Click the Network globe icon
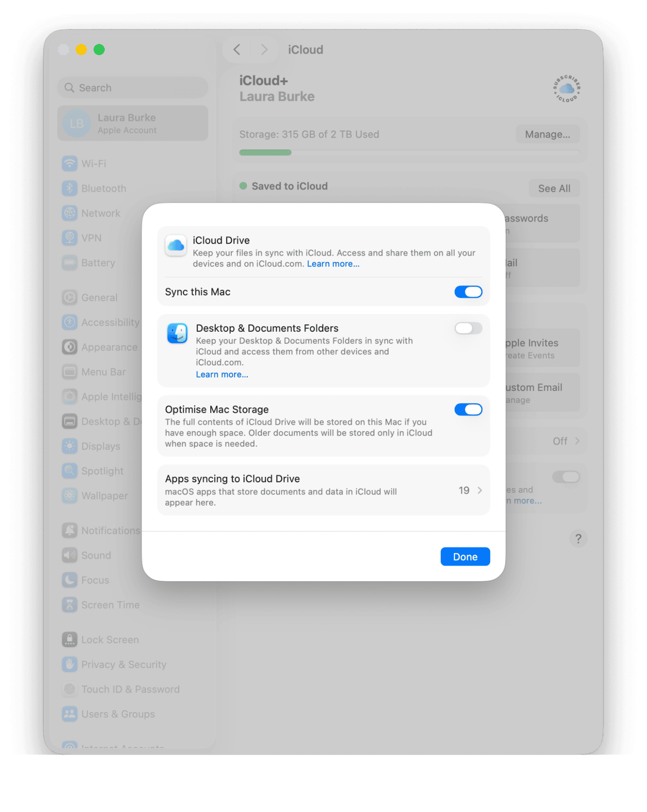The image size is (647, 812). (x=70, y=213)
